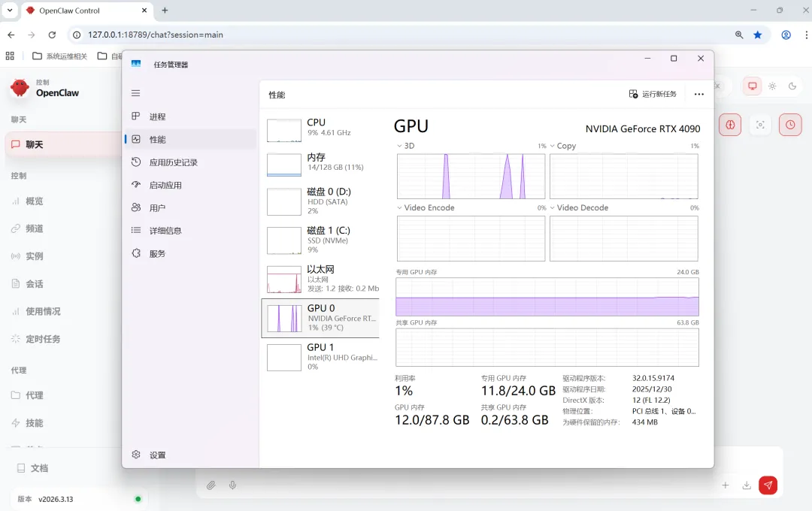This screenshot has width=812, height=511.
Task: Reload the browser page
Action: coord(53,35)
